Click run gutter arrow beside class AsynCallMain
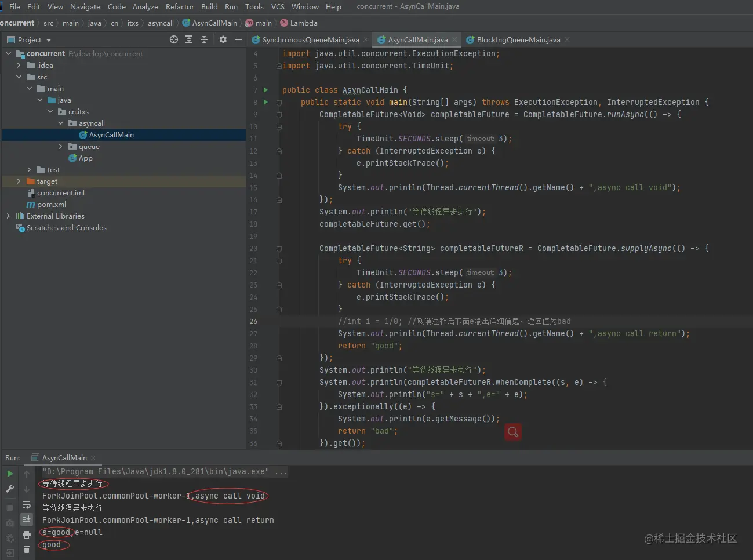 coord(265,90)
